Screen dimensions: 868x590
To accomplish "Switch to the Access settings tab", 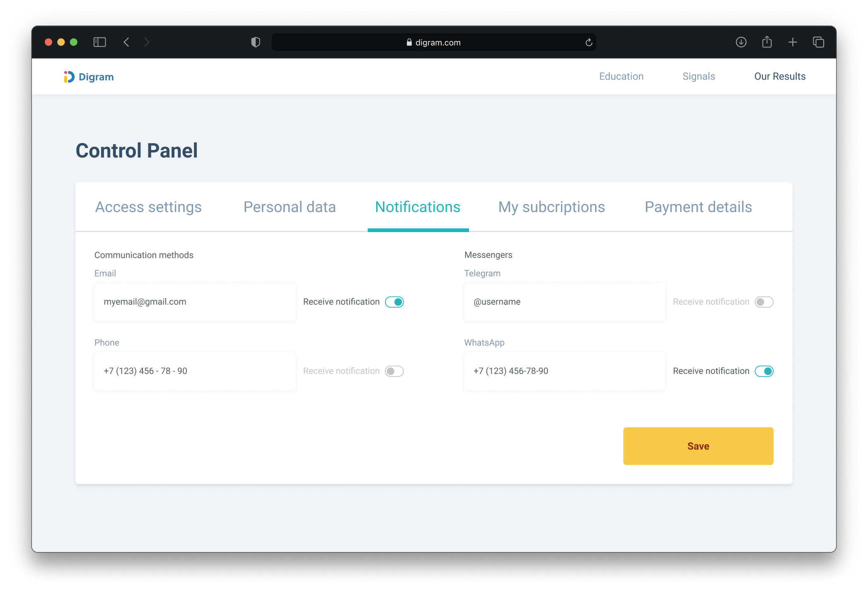I will click(x=148, y=207).
